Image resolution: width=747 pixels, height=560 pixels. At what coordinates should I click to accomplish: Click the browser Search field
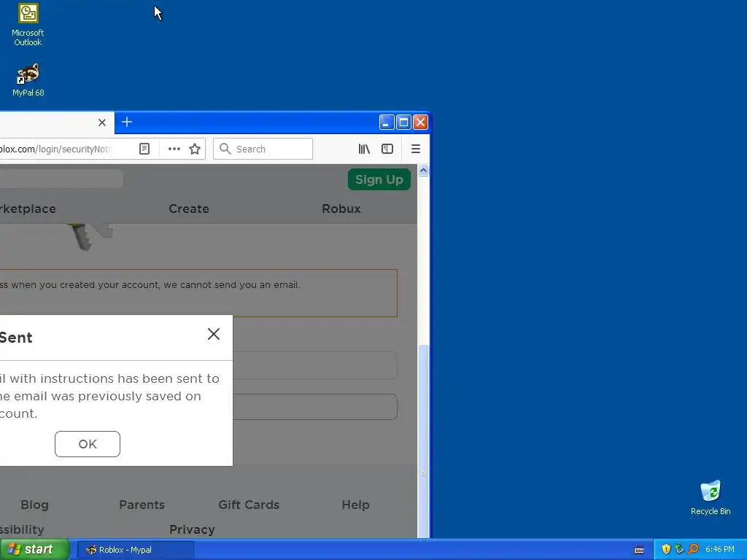[263, 149]
